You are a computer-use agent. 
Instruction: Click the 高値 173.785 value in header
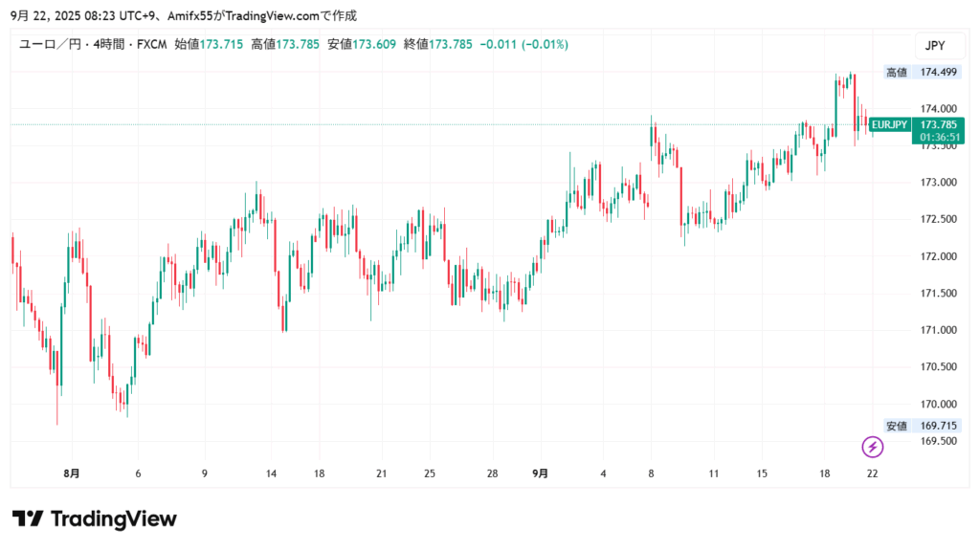(298, 45)
